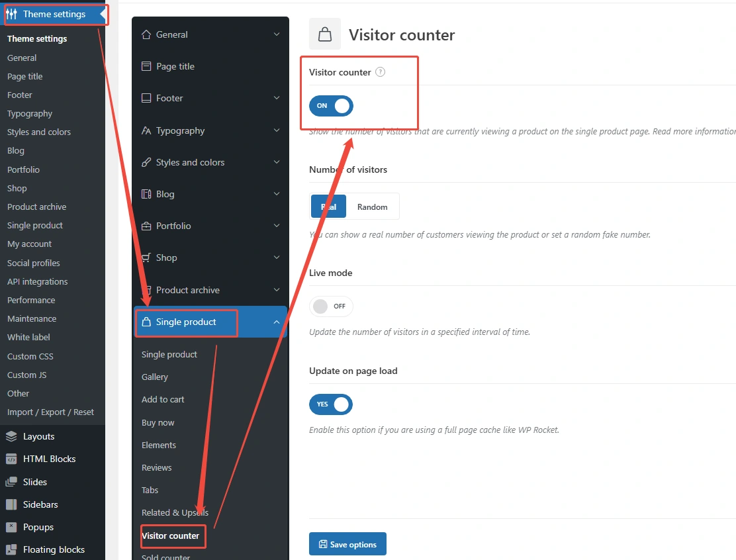The height and width of the screenshot is (560, 736).
Task: Disable the Update on page load toggle
Action: 331,404
